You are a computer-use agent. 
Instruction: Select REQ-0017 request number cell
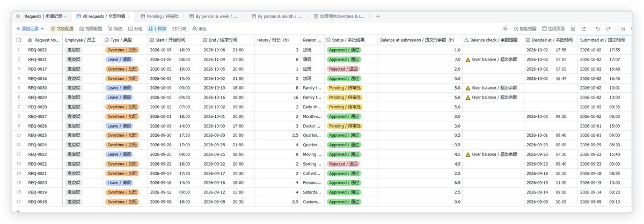pos(43,69)
